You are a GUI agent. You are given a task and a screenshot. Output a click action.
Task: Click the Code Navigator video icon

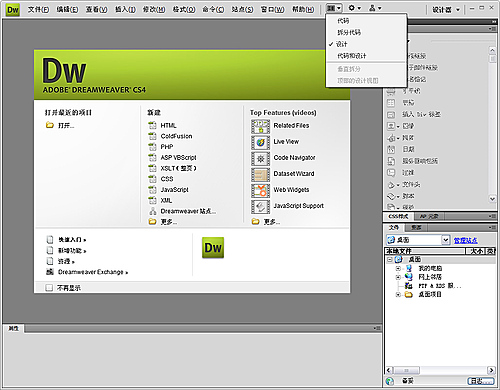tap(260, 159)
